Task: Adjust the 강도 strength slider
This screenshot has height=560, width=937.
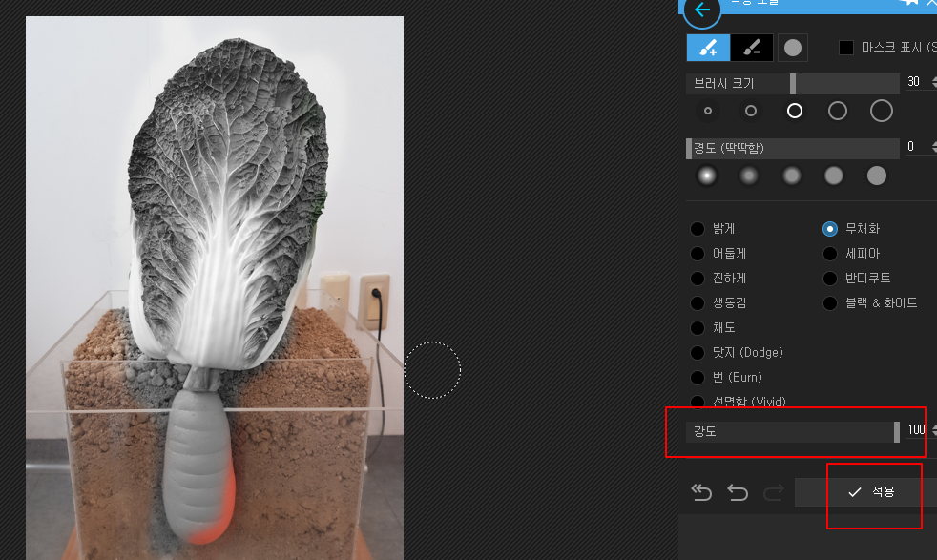Action: [793, 431]
